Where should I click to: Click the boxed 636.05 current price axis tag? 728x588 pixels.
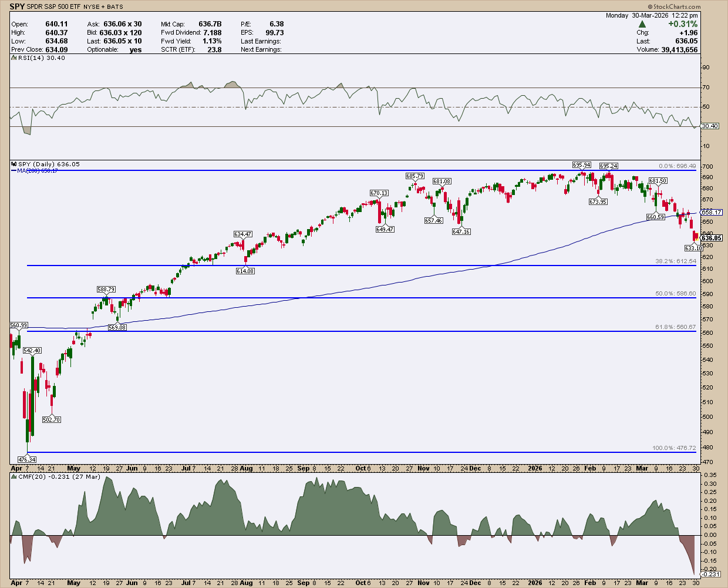pos(712,238)
